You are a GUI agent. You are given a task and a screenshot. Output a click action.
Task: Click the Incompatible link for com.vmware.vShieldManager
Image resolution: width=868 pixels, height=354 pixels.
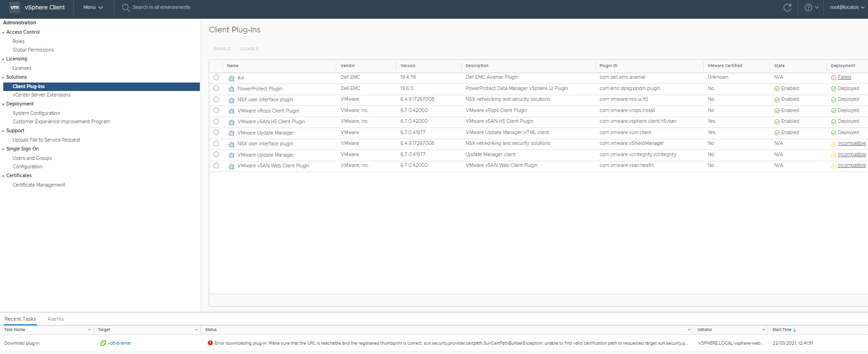click(852, 143)
